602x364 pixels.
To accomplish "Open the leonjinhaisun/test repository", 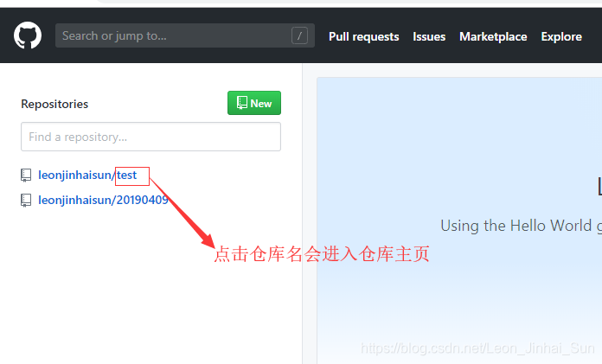I will [87, 176].
